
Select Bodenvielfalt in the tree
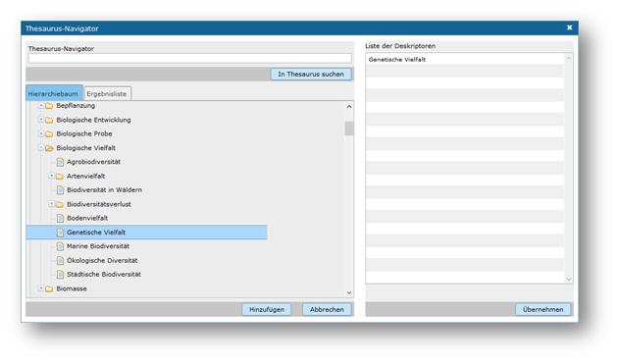(x=87, y=218)
